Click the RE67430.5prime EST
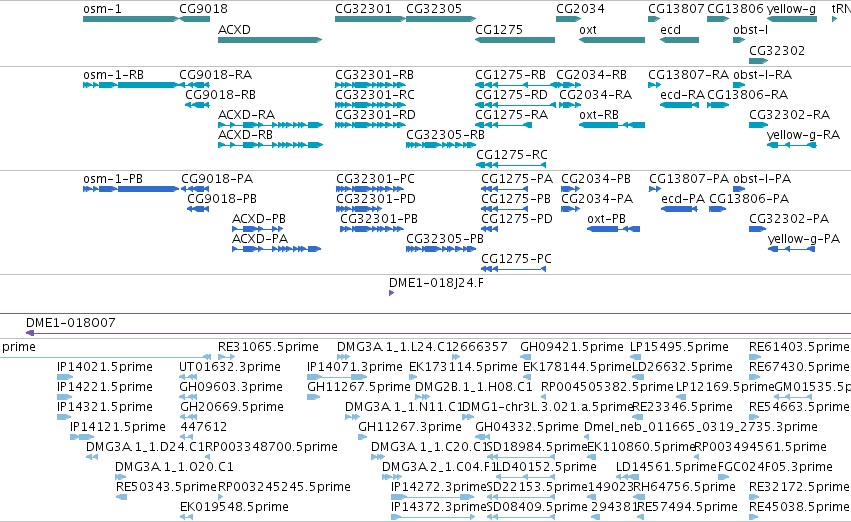 pyautogui.click(x=755, y=377)
